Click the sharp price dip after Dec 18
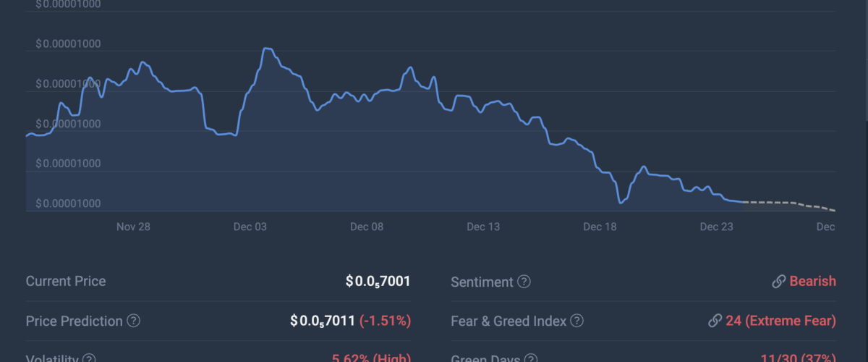This screenshot has height=362, width=868. [x=621, y=202]
